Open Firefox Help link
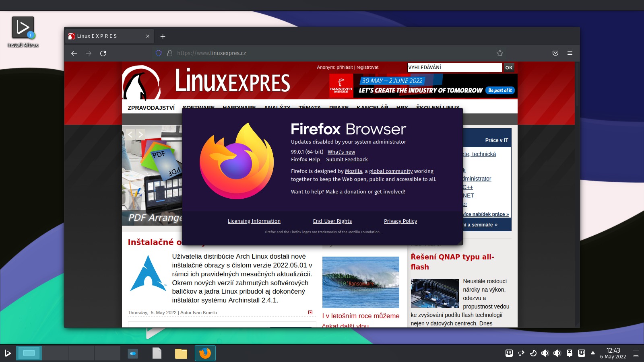644x362 pixels. (x=305, y=160)
